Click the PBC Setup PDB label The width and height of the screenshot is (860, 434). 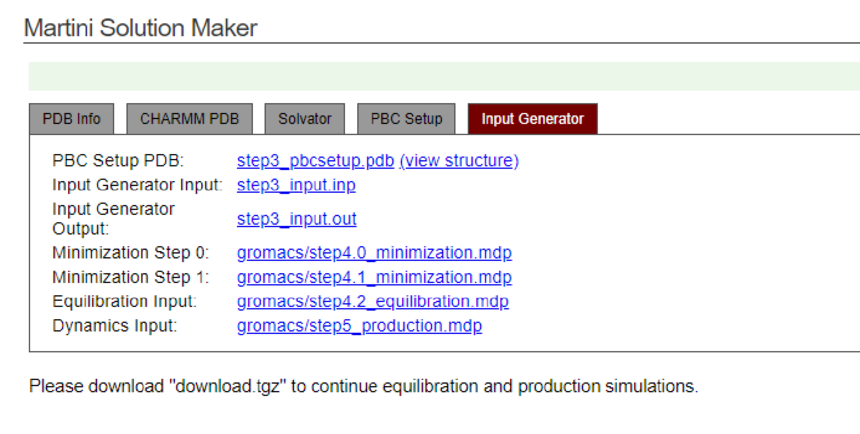point(118,161)
